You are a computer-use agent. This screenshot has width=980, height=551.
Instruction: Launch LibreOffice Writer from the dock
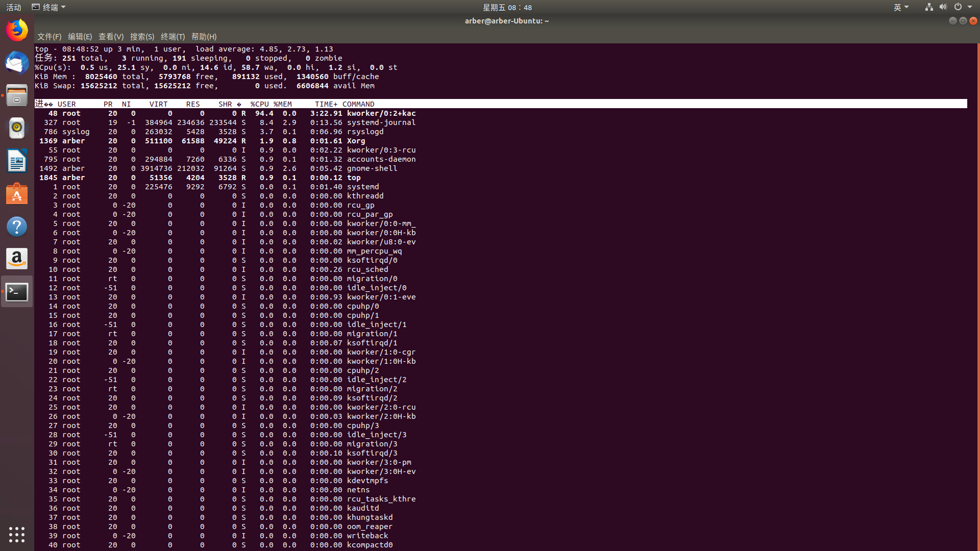coord(17,161)
